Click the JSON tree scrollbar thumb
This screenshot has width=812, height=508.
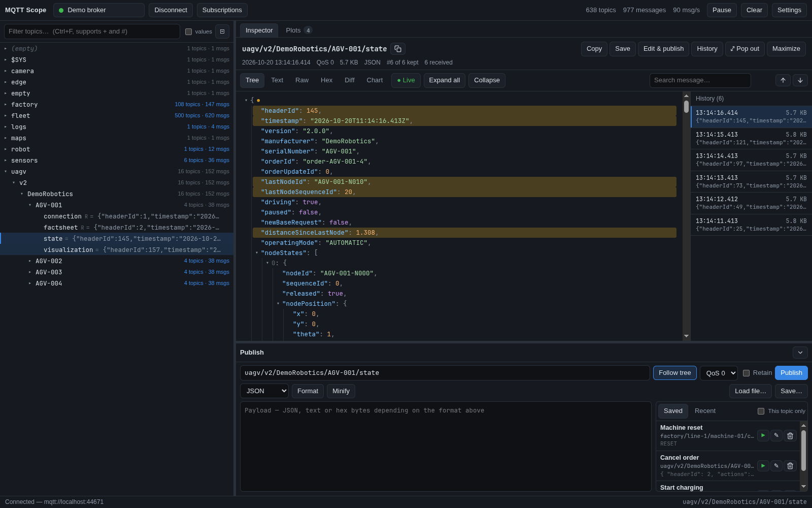point(686,107)
